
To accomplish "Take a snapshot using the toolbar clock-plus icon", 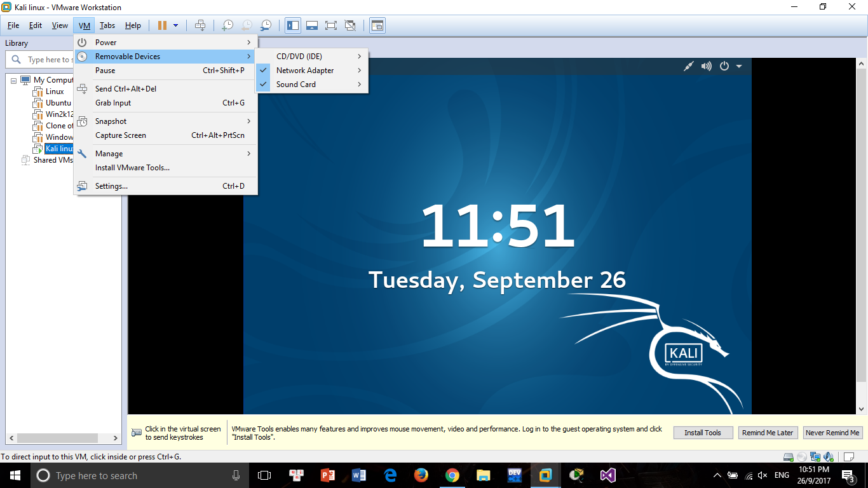I will 227,25.
